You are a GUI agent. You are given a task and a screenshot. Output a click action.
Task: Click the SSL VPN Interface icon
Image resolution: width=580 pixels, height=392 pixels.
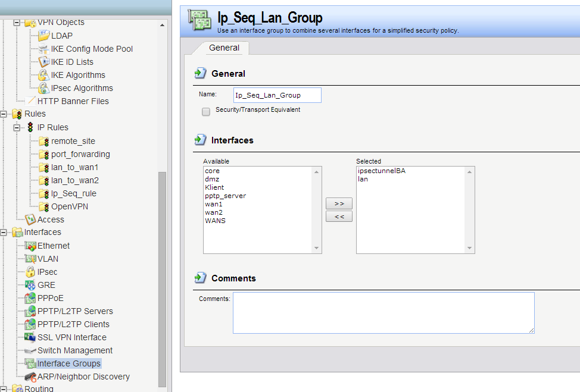pyautogui.click(x=30, y=337)
